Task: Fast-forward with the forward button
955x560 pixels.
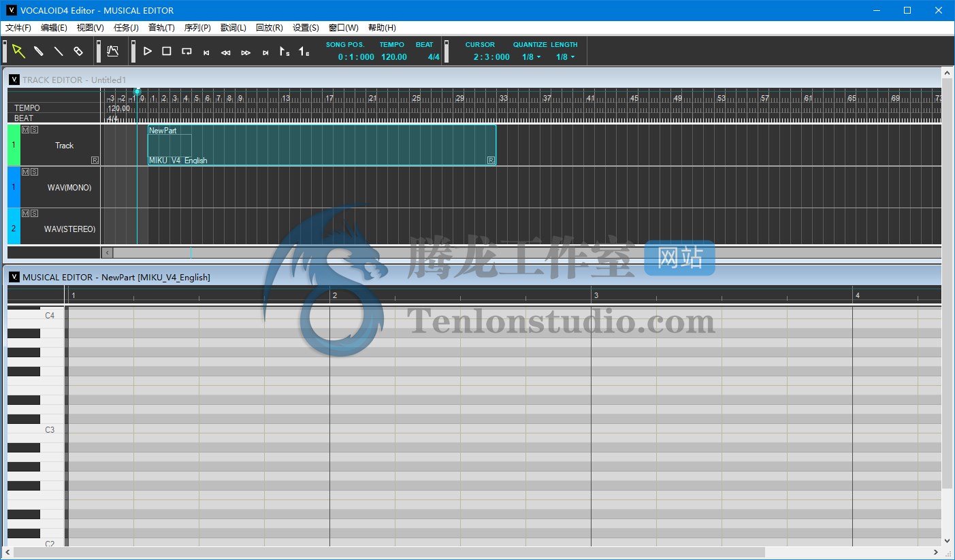Action: click(246, 52)
